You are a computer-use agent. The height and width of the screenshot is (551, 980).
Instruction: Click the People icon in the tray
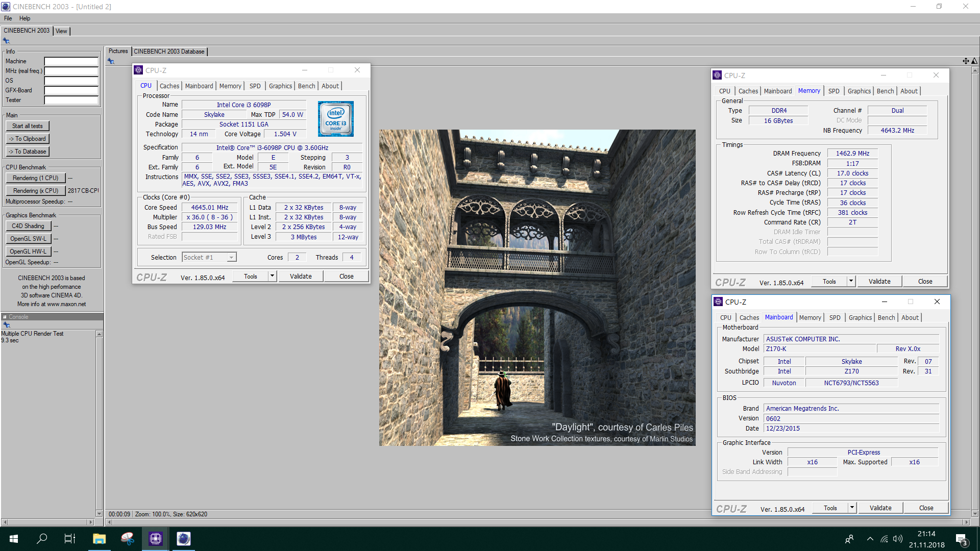849,539
